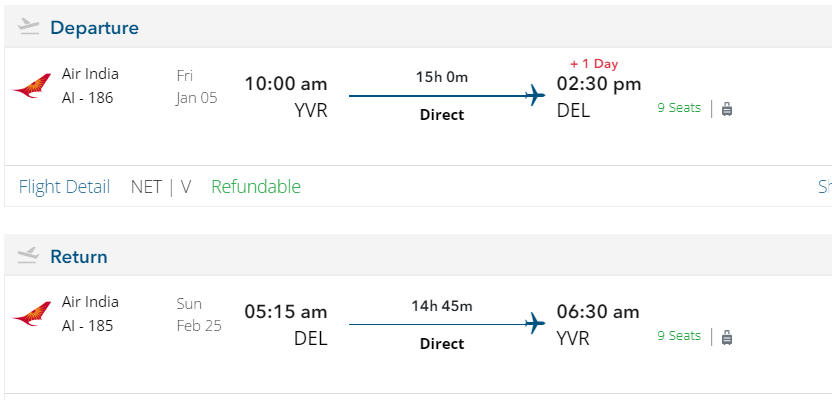Click the airplane arrow heading to YVR
This screenshot has height=400, width=832.
(535, 324)
